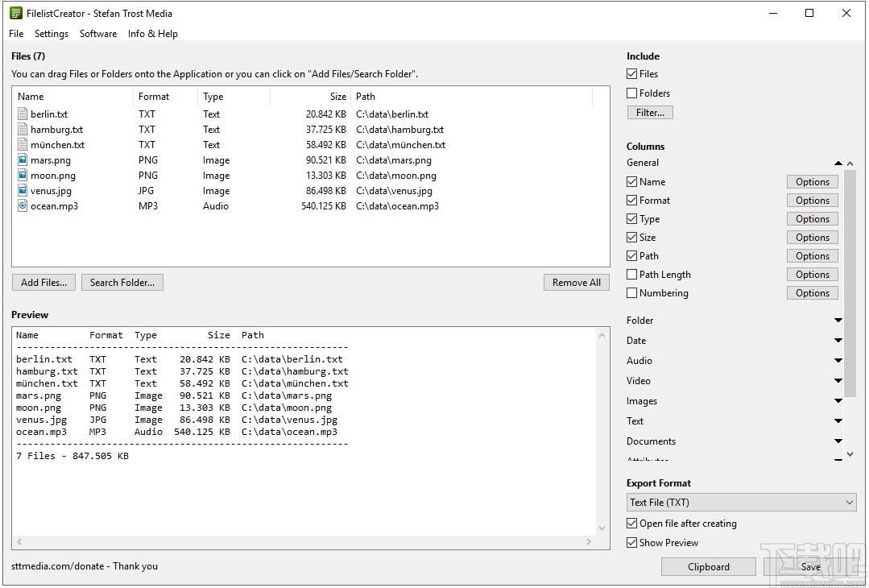Enable the Folders include checkbox
The image size is (869, 588).
coord(631,93)
